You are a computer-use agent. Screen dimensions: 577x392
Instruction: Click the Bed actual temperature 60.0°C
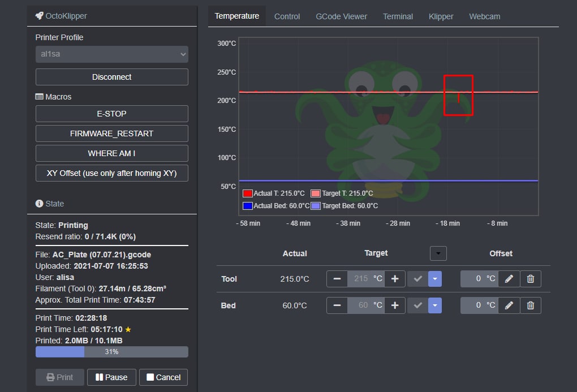pyautogui.click(x=294, y=305)
